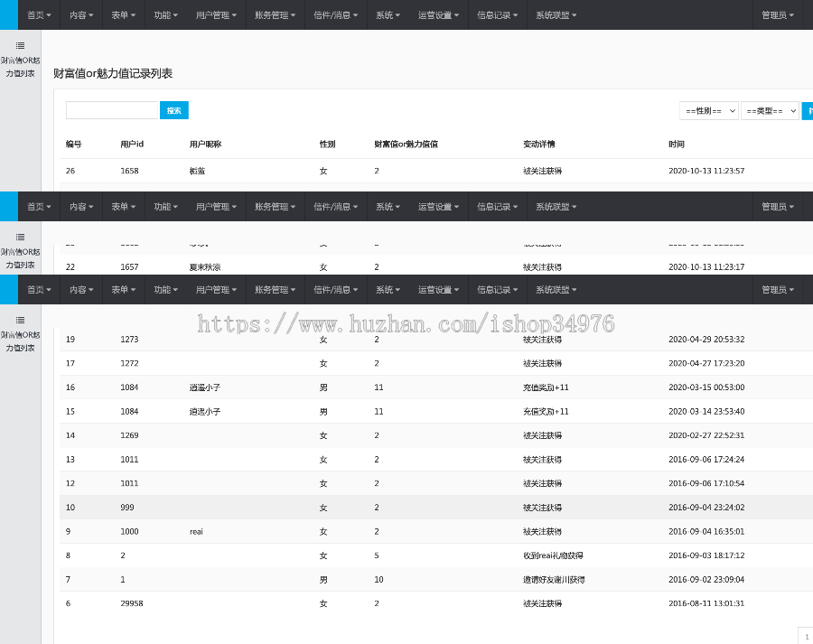This screenshot has height=644, width=813.
Task: Click the sidebar list icon beside row 19
Action: tap(20, 320)
